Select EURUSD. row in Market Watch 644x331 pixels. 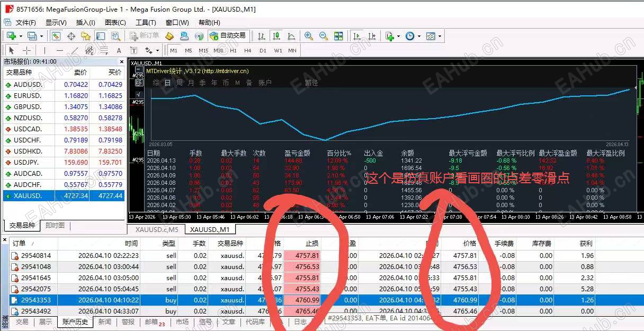point(64,95)
